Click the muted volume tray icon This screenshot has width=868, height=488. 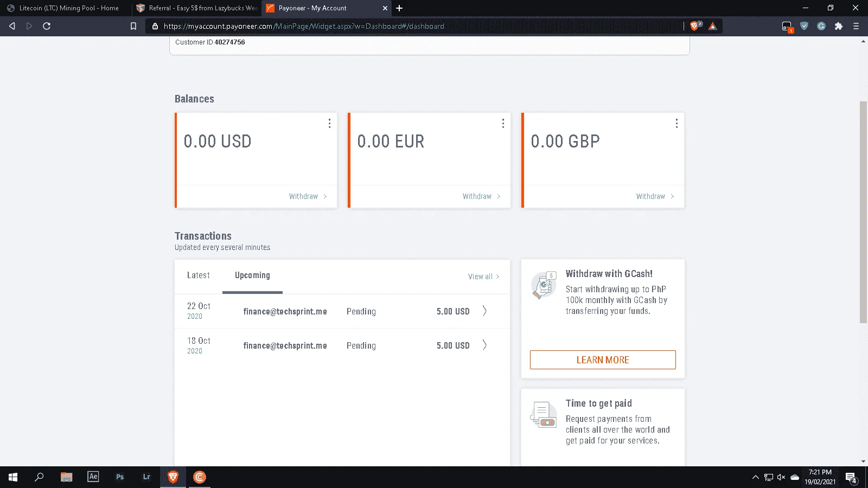[x=781, y=477]
